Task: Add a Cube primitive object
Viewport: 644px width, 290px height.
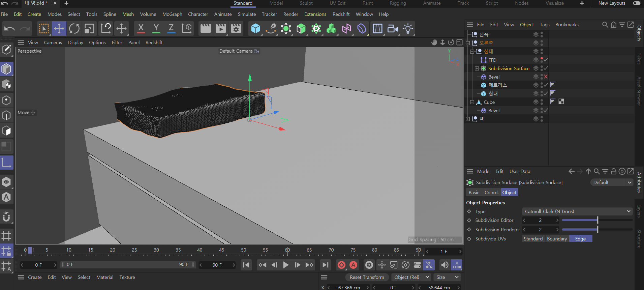Action: click(255, 29)
